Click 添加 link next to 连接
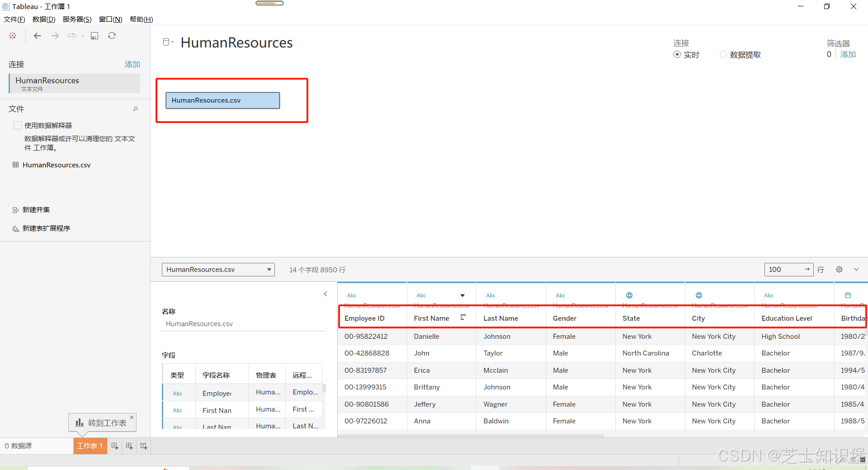This screenshot has height=470, width=868. [x=132, y=64]
